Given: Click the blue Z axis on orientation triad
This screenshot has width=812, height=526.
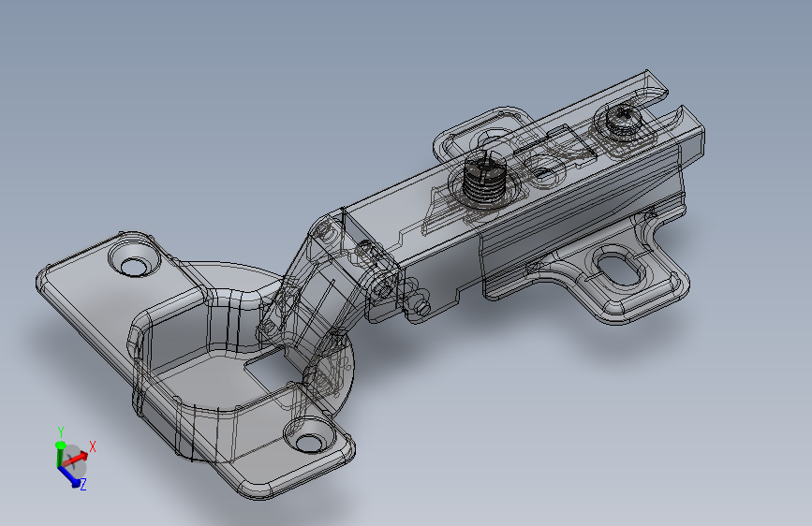Looking at the screenshot, I should tap(71, 476).
